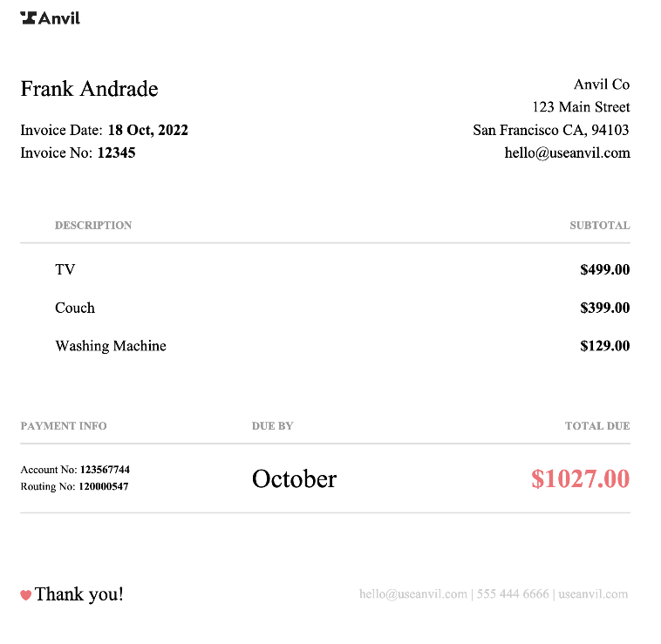Click the $129.00 subtotal
Viewport: 661px width, 644px height.
[604, 346]
